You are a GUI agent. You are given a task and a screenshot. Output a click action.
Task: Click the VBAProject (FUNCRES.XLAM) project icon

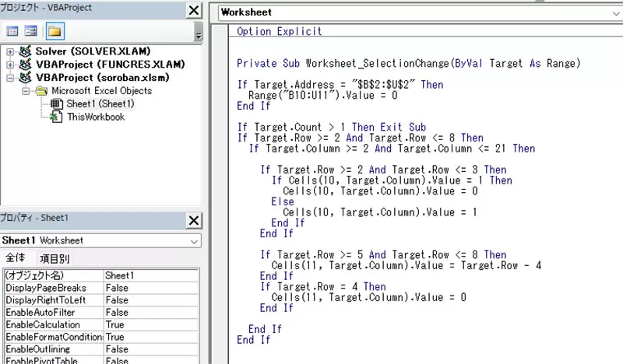25,65
